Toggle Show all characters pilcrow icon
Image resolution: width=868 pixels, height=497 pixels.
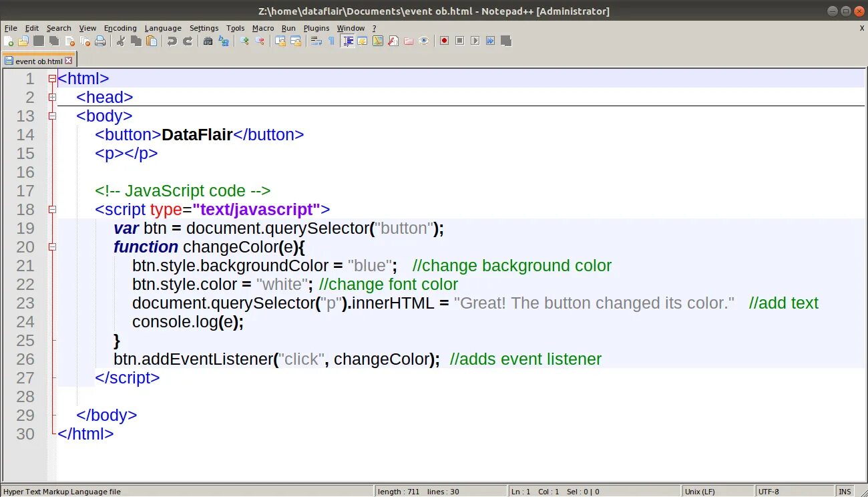(x=331, y=41)
